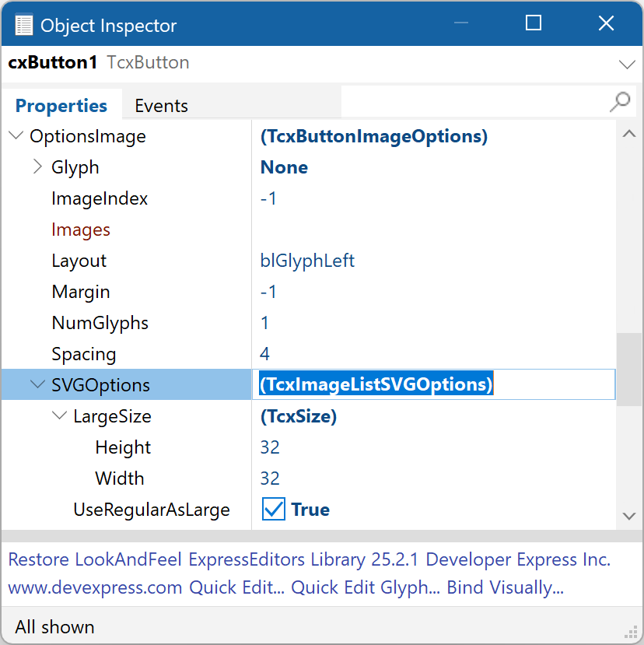The image size is (644, 645).
Task: Collapse the OptionsImage property group
Action: [x=16, y=135]
